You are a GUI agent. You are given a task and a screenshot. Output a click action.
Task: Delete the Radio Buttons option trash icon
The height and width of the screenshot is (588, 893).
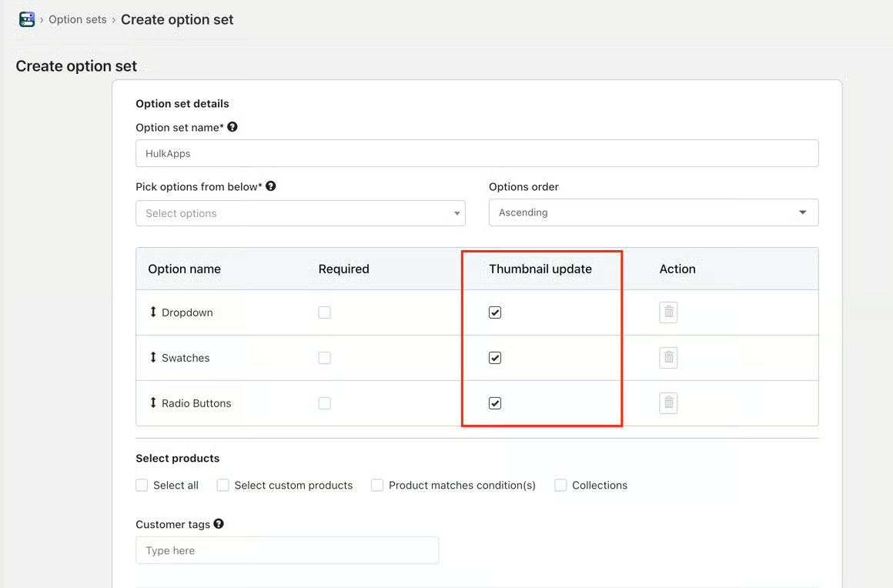(669, 403)
